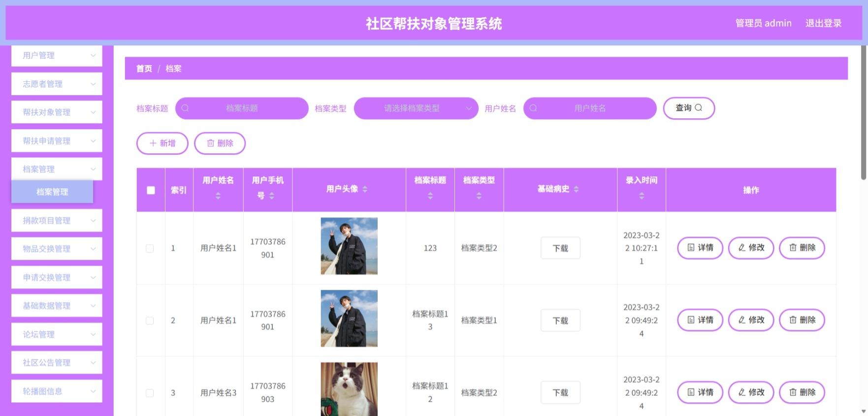
Task: Click scrollbar down arrow
Action: [864, 411]
